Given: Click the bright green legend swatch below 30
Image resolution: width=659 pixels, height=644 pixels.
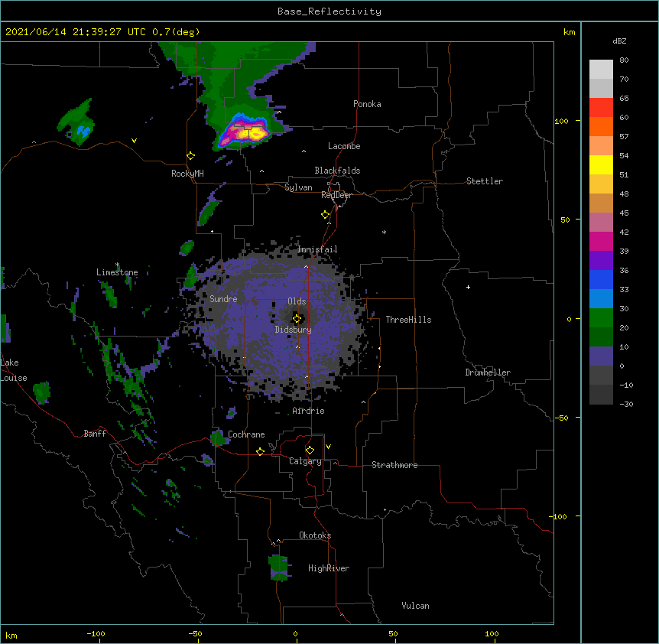Looking at the screenshot, I should tap(601, 318).
